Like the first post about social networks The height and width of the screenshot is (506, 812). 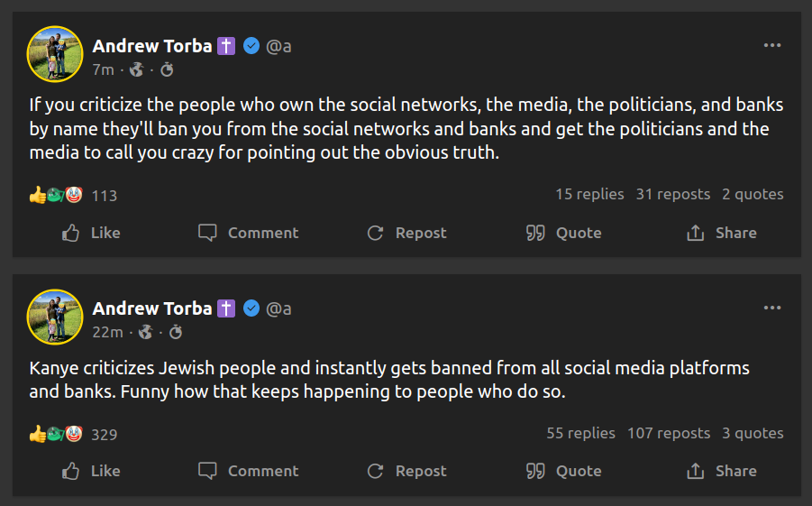click(91, 233)
